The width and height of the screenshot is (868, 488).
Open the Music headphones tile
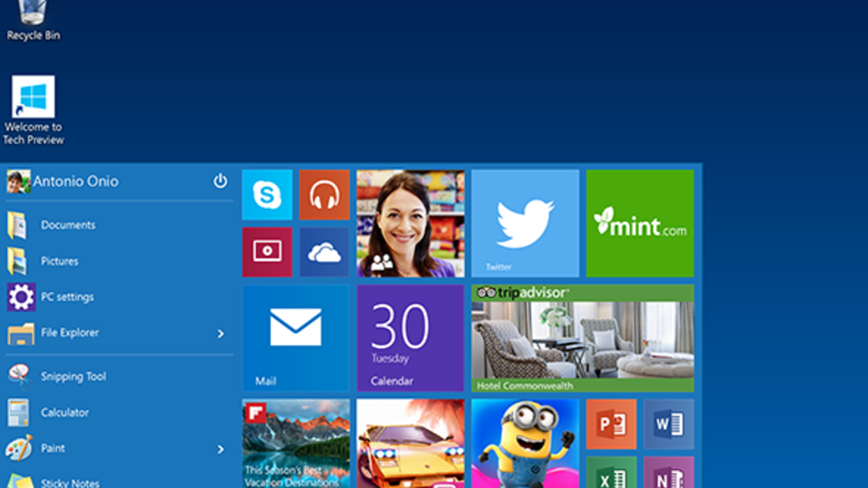[325, 194]
